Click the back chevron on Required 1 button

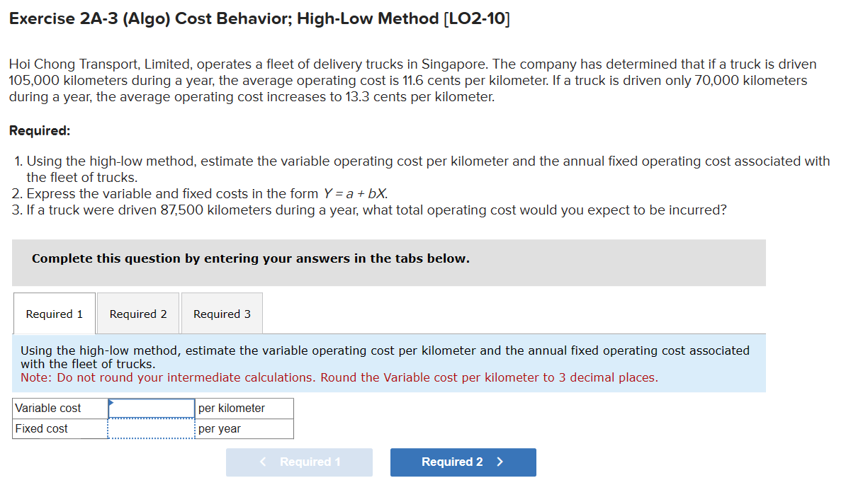262,462
